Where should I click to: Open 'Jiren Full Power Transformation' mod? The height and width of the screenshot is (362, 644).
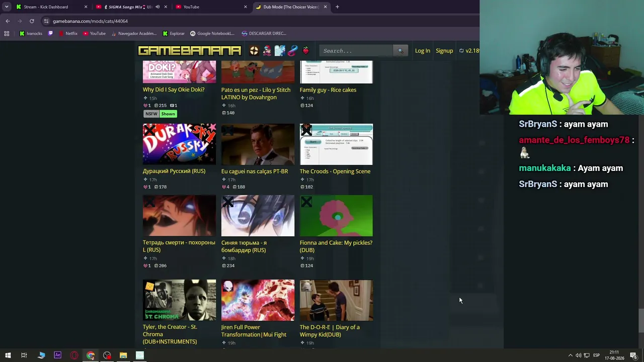(254, 331)
